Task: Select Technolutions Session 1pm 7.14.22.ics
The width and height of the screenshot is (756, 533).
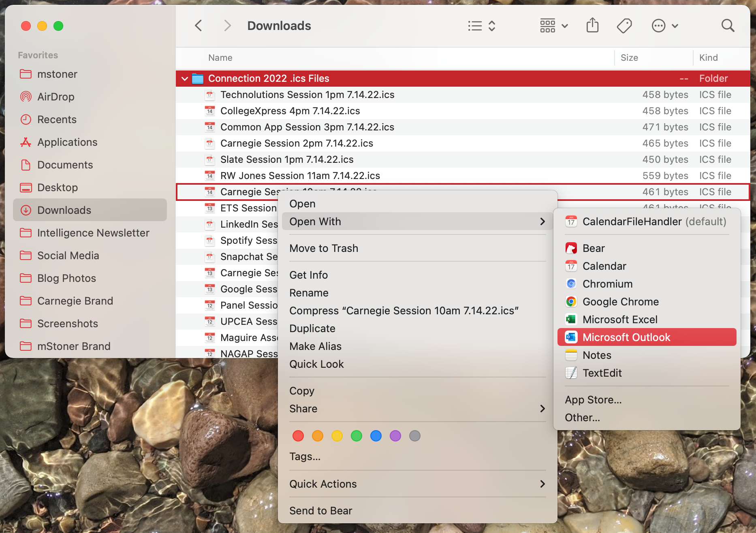Action: point(463,95)
